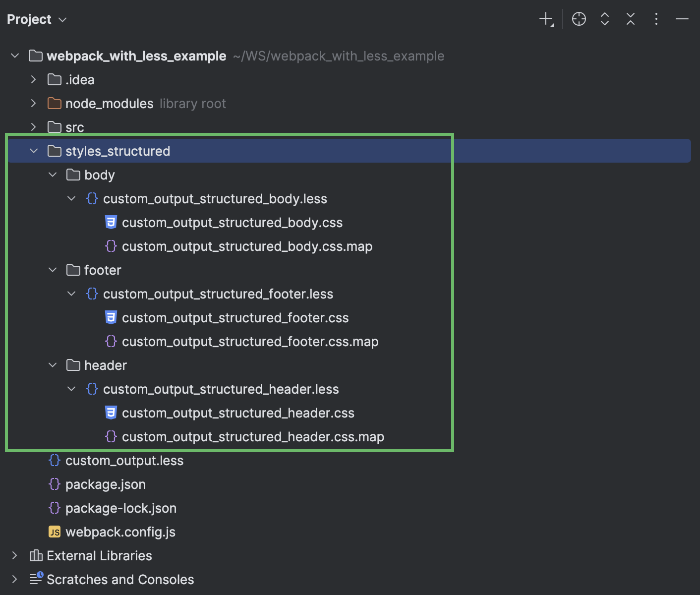This screenshot has height=595, width=700.
Task: Click the package.json braces file icon
Action: point(55,484)
